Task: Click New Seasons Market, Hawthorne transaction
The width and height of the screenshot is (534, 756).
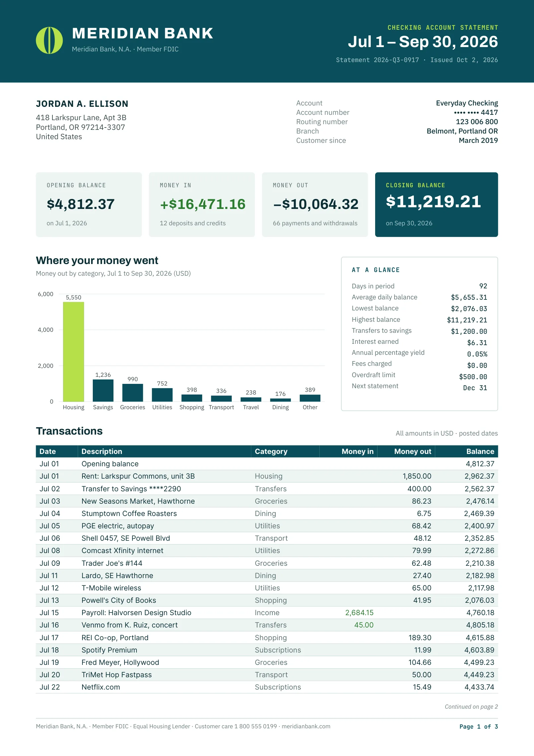Action: pos(267,501)
